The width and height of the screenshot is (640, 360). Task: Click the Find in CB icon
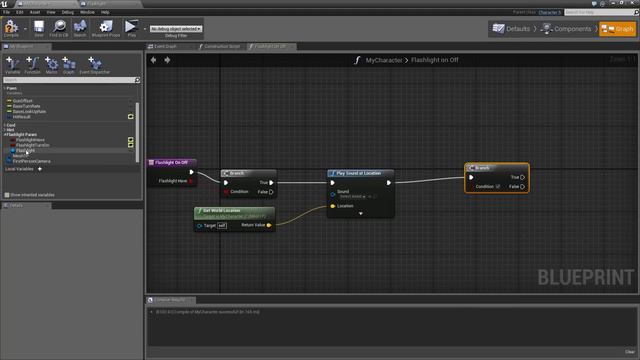tap(59, 29)
